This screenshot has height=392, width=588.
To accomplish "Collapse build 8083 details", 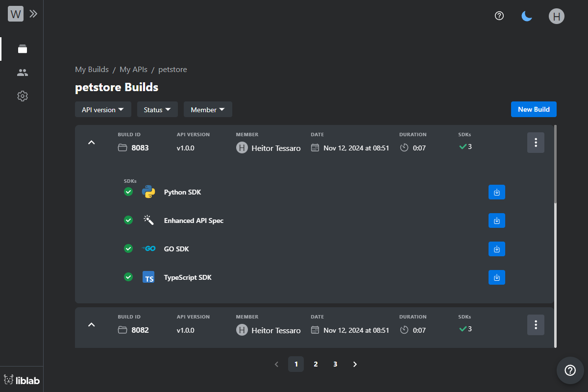I will click(91, 142).
